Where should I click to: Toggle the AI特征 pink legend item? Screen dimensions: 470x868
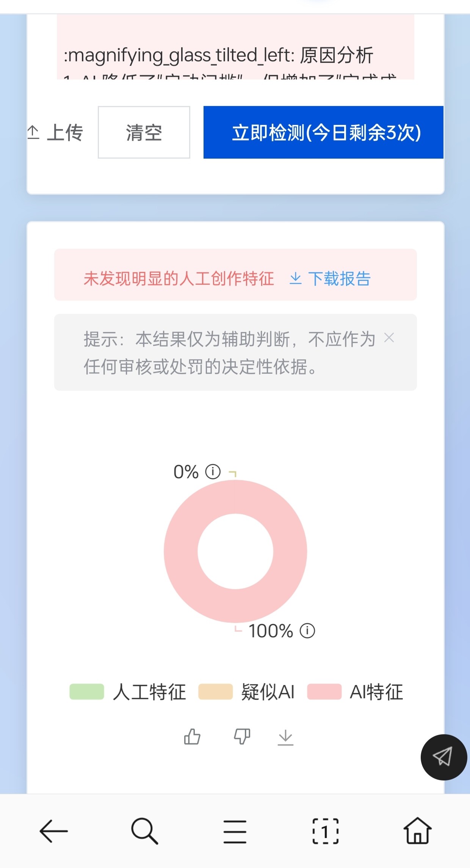pyautogui.click(x=355, y=692)
